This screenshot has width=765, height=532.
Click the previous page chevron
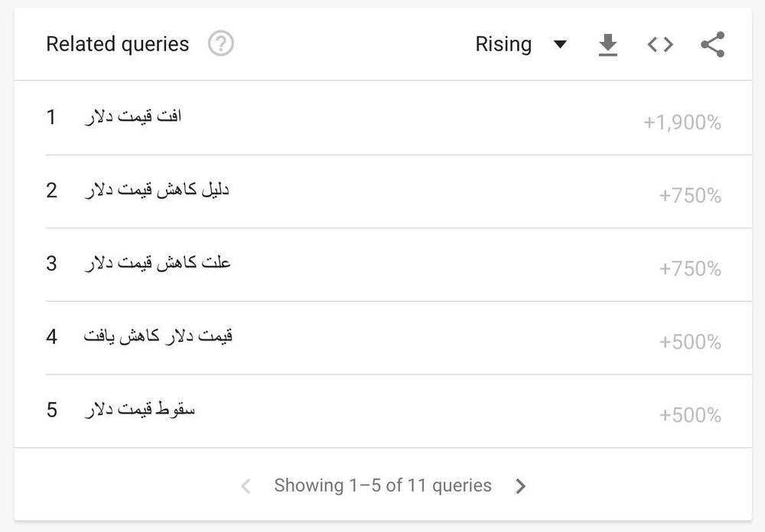pyautogui.click(x=246, y=486)
